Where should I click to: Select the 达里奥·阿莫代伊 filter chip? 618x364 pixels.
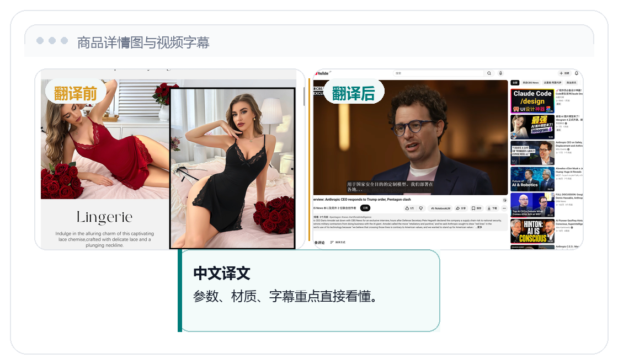tap(552, 83)
